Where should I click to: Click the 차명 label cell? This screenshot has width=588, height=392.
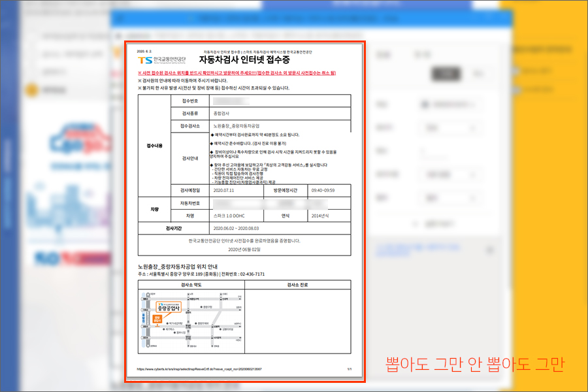point(190,216)
